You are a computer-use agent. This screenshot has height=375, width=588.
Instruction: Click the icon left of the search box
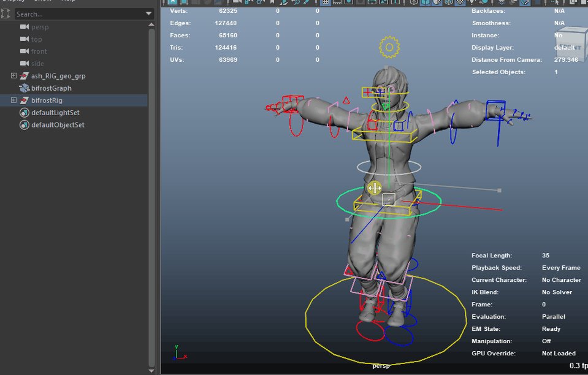click(x=6, y=14)
